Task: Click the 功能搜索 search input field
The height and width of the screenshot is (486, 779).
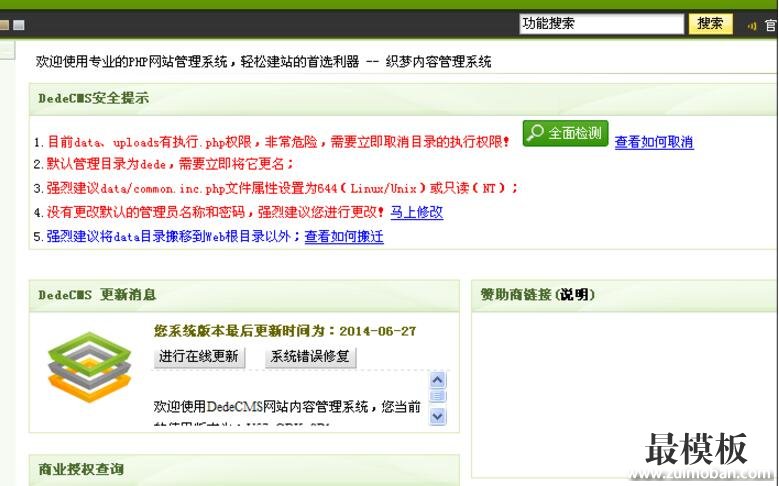Action: (x=602, y=23)
